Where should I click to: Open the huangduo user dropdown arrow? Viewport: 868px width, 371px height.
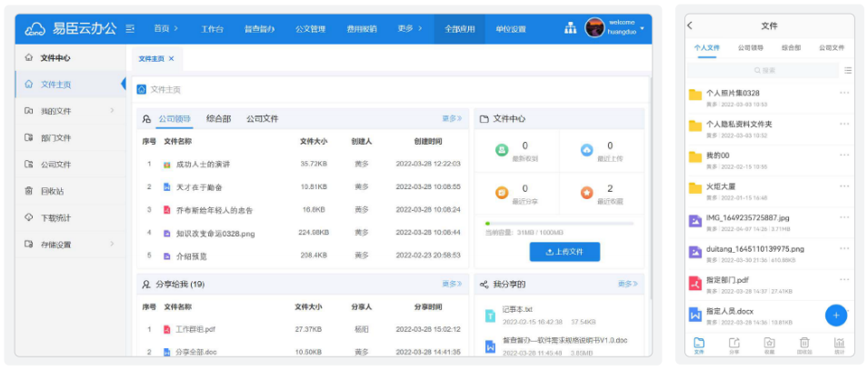pyautogui.click(x=643, y=29)
